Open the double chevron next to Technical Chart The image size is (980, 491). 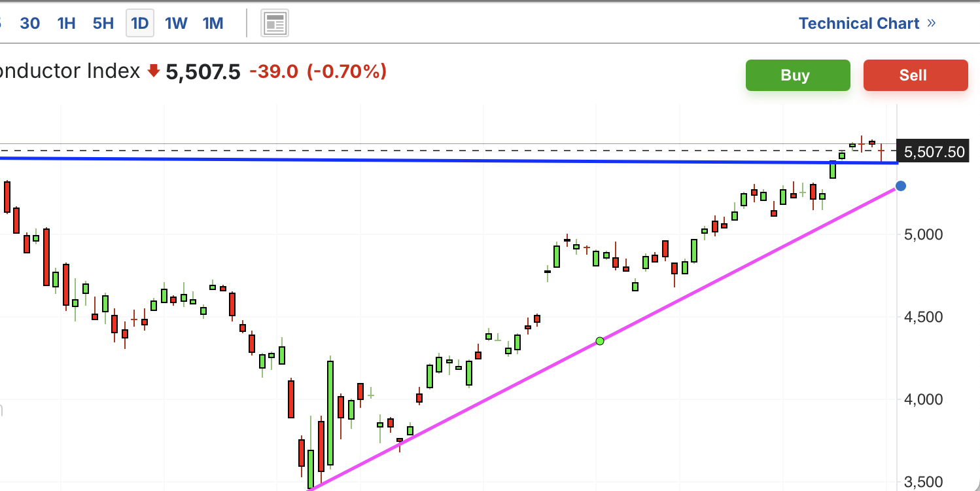coord(932,24)
